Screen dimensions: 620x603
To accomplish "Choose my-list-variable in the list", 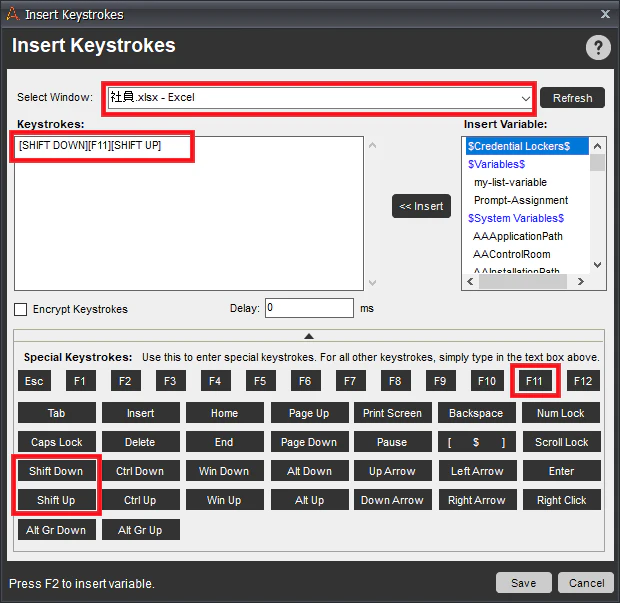I will click(x=510, y=182).
